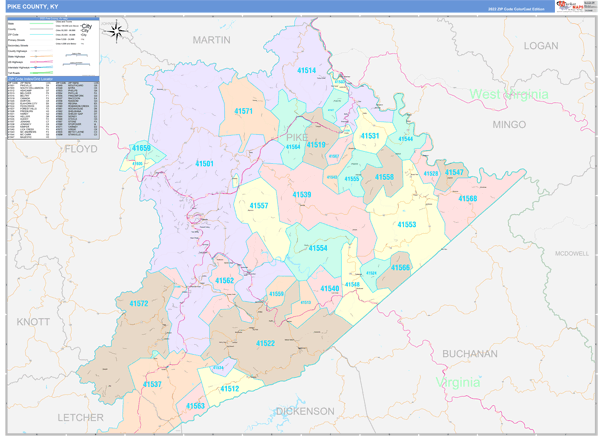Click the DICKENSON county label

(x=304, y=411)
